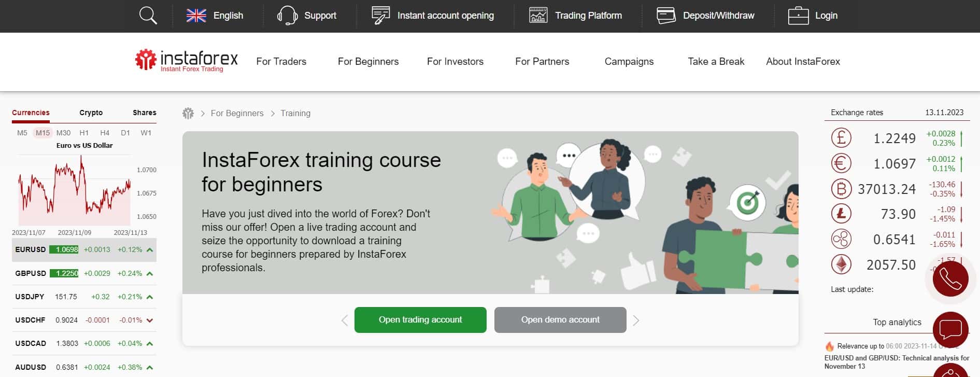This screenshot has width=980, height=377.
Task: Show next banner slide arrow
Action: [x=636, y=320]
